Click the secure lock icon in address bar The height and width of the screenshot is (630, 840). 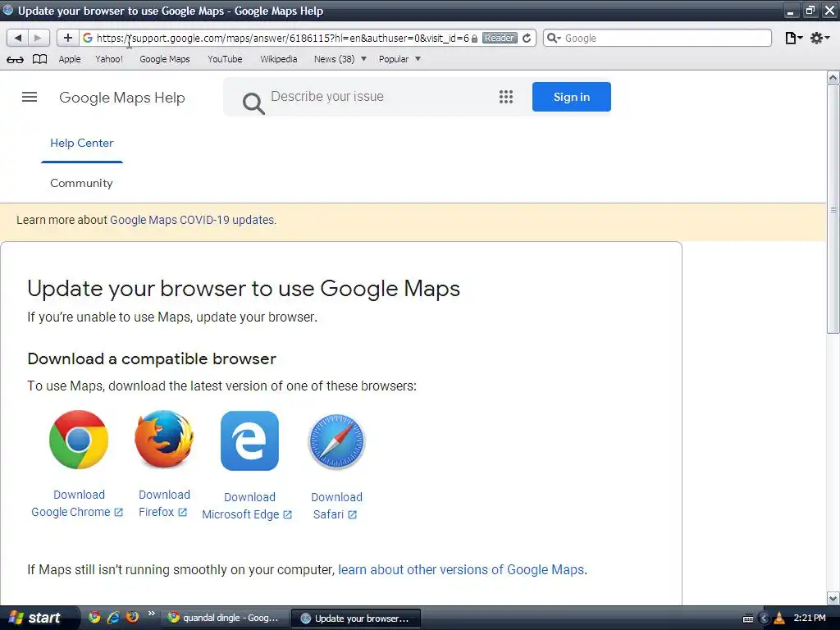click(x=475, y=39)
